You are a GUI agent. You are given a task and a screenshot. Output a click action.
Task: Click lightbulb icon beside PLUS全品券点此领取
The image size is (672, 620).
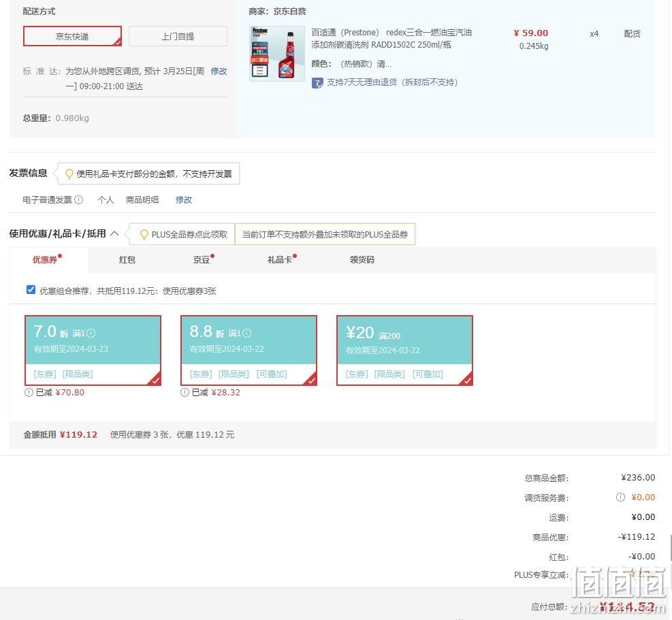pyautogui.click(x=144, y=234)
